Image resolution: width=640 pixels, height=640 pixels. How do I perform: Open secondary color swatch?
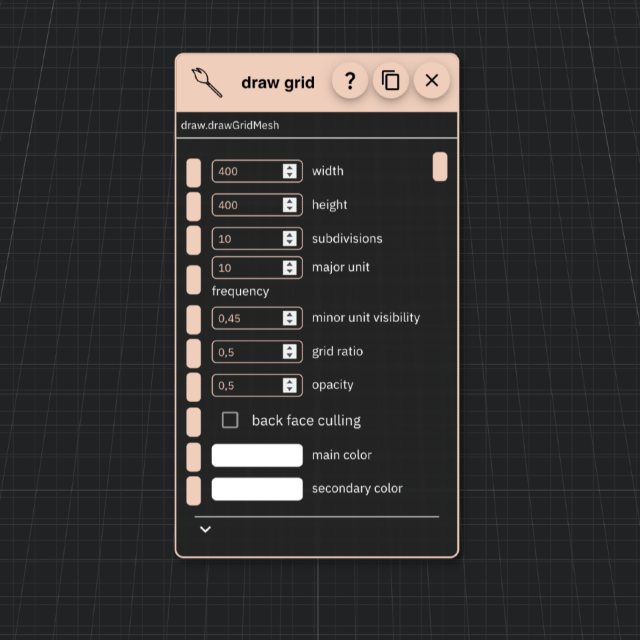pyautogui.click(x=257, y=489)
